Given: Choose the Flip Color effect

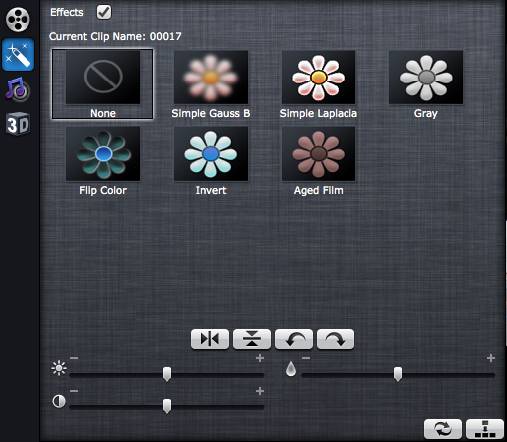Looking at the screenshot, I should pyautogui.click(x=103, y=161).
